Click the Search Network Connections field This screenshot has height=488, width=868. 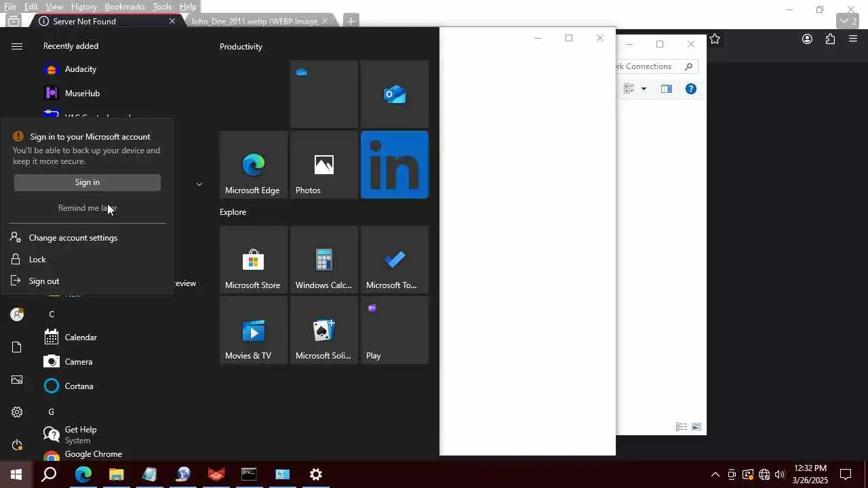pos(657,66)
